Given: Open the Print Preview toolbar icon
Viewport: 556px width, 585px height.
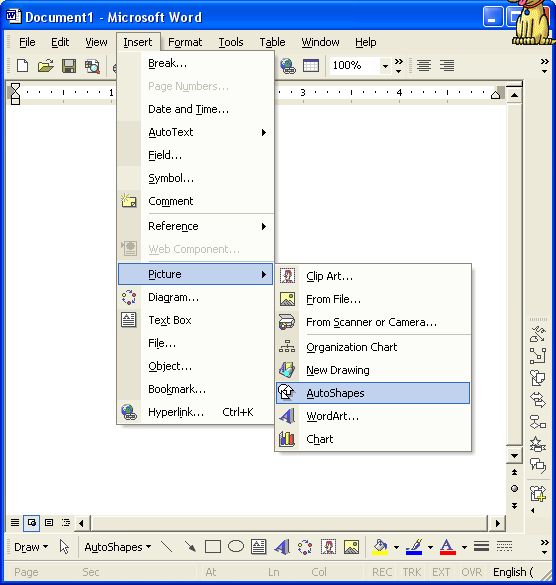Looking at the screenshot, I should [92, 66].
